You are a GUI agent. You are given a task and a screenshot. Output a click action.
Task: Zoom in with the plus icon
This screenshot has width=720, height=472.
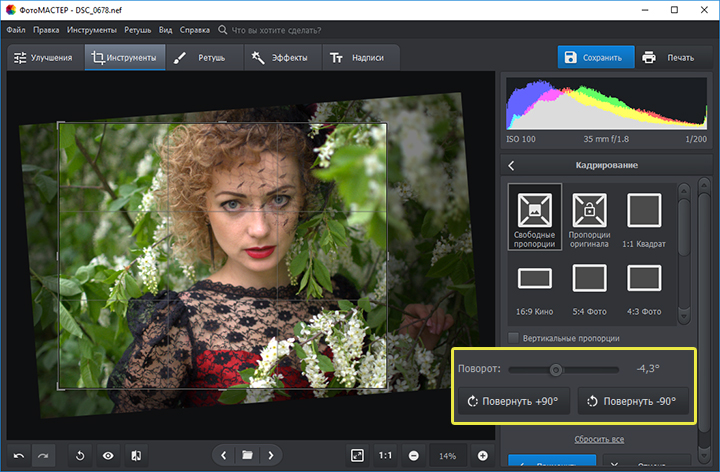[x=483, y=455]
